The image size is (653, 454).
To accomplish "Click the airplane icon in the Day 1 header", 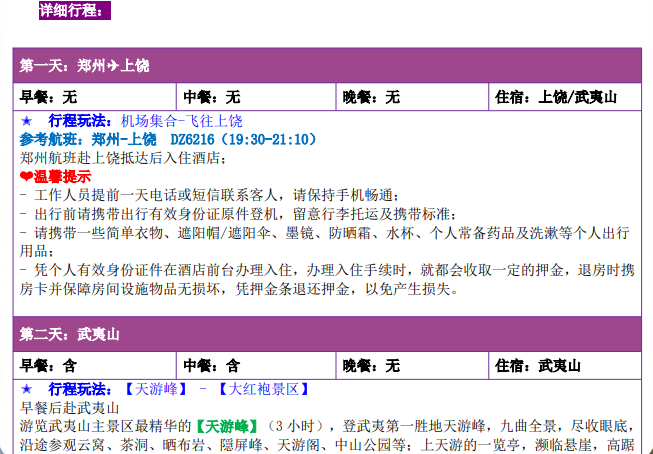I will click(112, 66).
